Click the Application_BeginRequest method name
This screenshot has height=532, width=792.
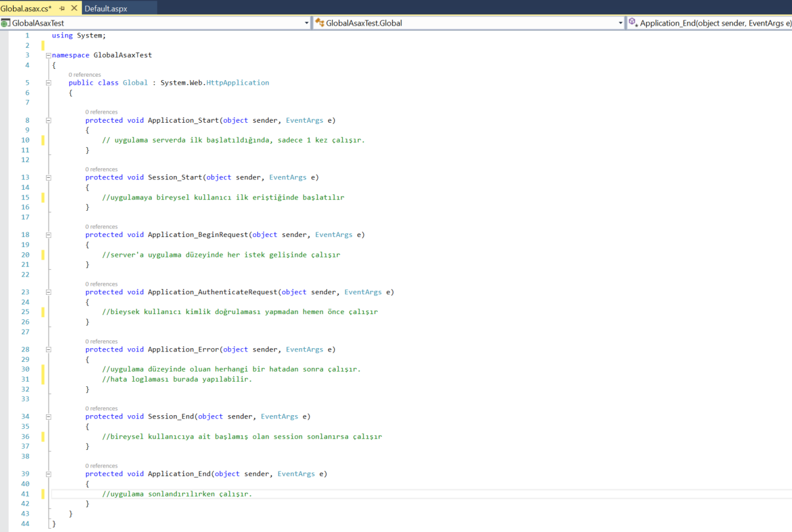(198, 234)
